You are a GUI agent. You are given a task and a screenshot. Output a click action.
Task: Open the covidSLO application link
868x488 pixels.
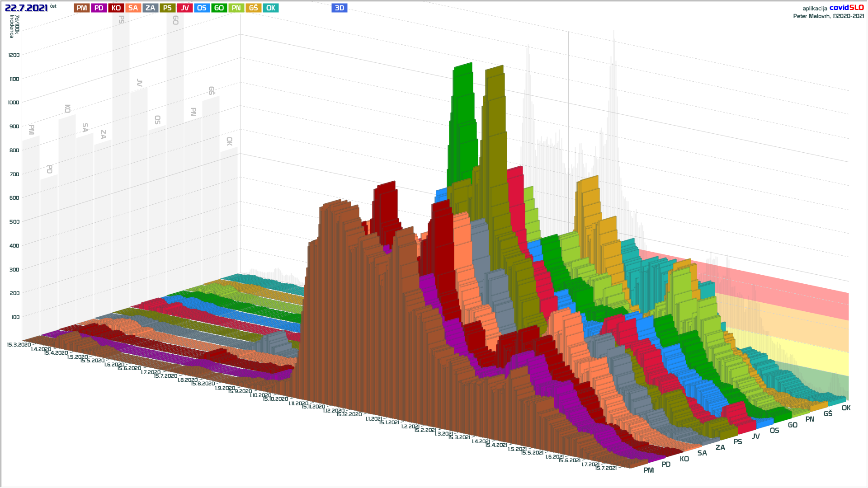(x=846, y=8)
